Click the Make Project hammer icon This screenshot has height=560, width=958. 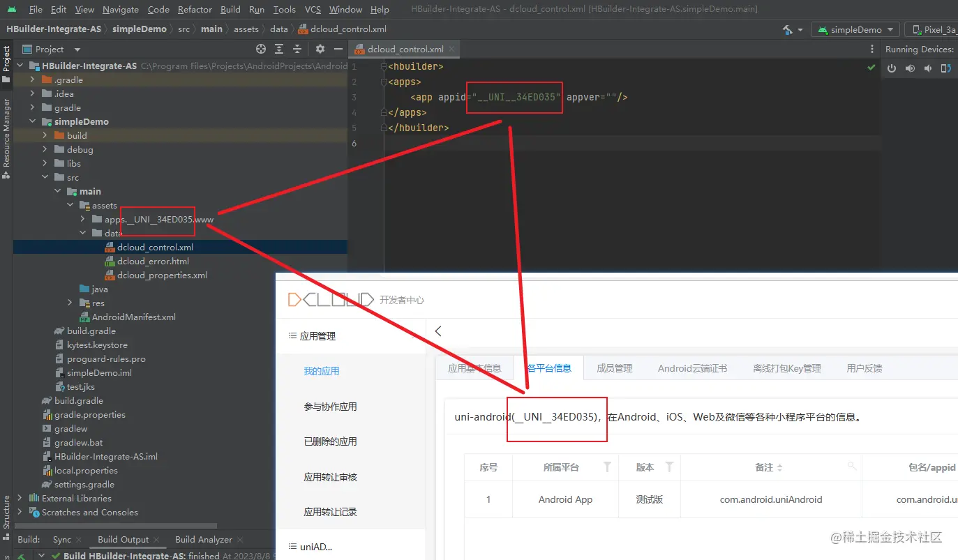[x=787, y=30]
